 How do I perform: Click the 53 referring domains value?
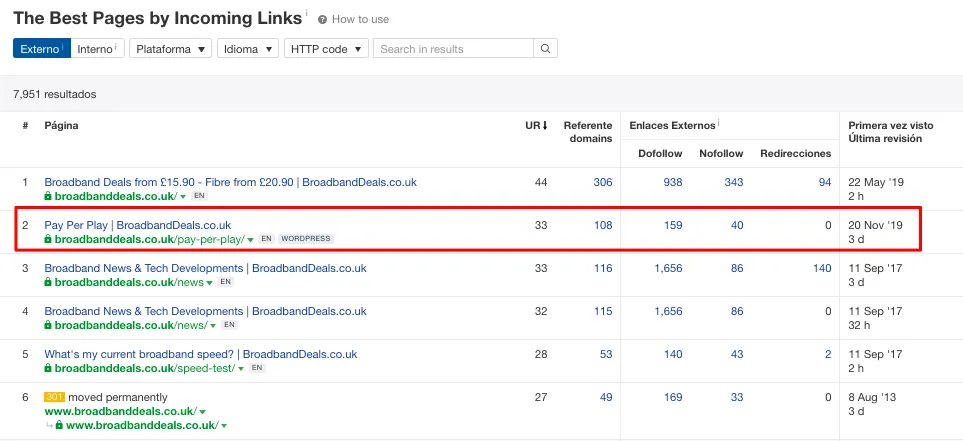[x=606, y=354]
